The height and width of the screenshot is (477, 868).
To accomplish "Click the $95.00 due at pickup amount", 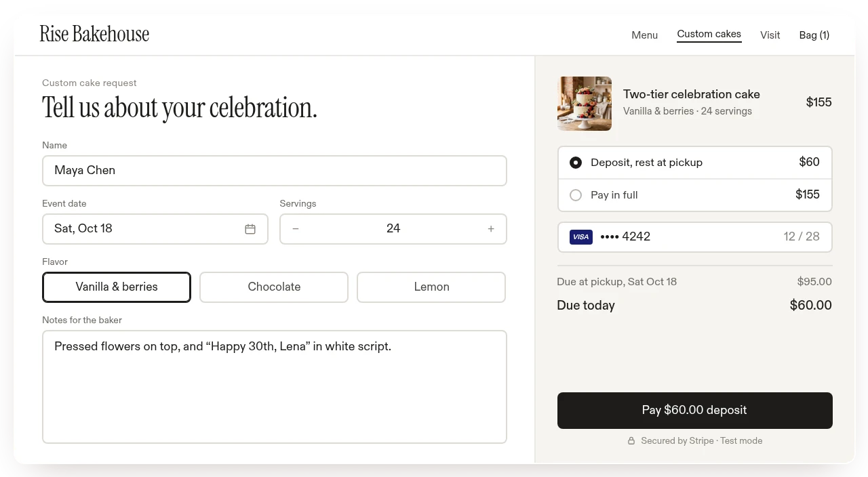I will click(814, 282).
